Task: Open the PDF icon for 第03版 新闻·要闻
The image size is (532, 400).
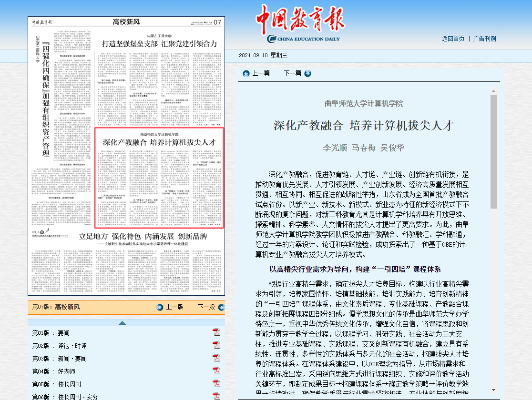Action: (x=216, y=358)
